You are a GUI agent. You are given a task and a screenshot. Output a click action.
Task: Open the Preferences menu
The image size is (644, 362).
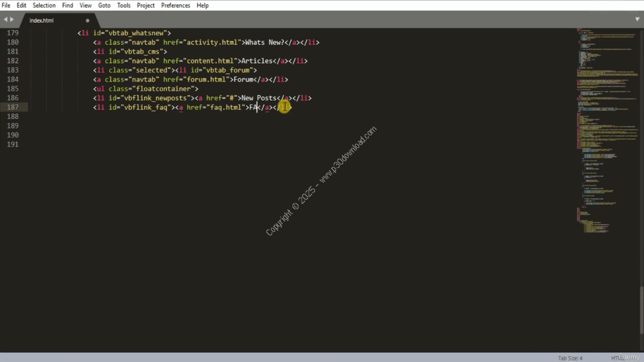click(176, 6)
